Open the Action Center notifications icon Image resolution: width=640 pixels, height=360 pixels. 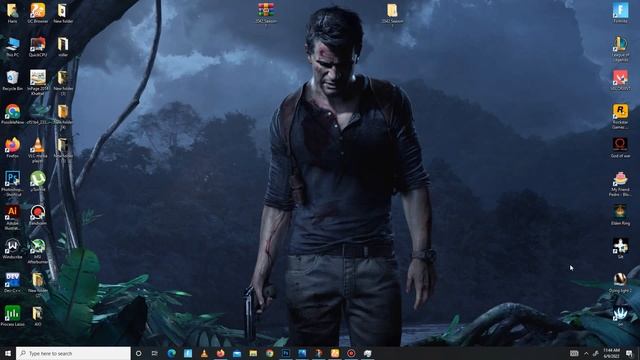tap(630, 353)
